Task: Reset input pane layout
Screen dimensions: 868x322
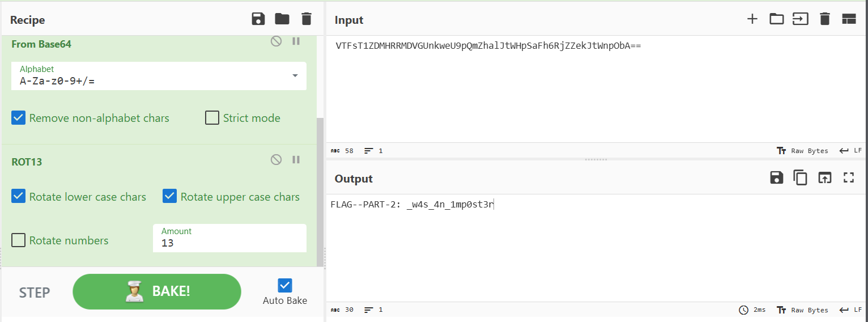Action: [x=848, y=19]
